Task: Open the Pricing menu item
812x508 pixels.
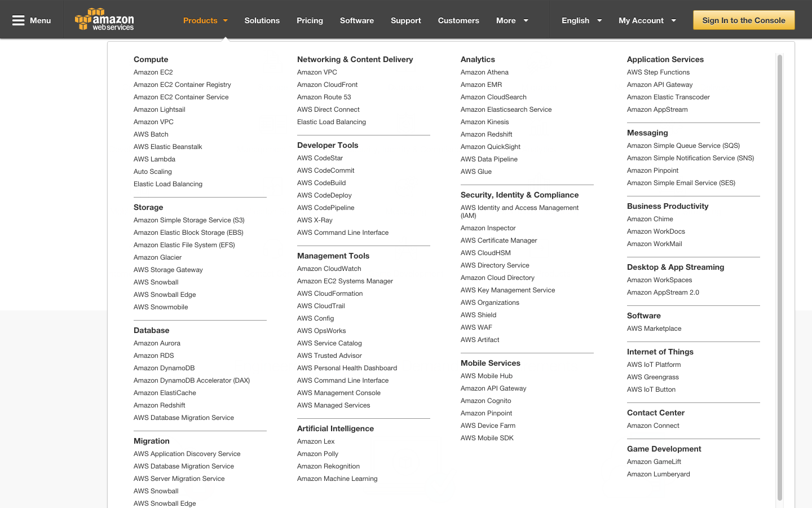Action: (310, 20)
